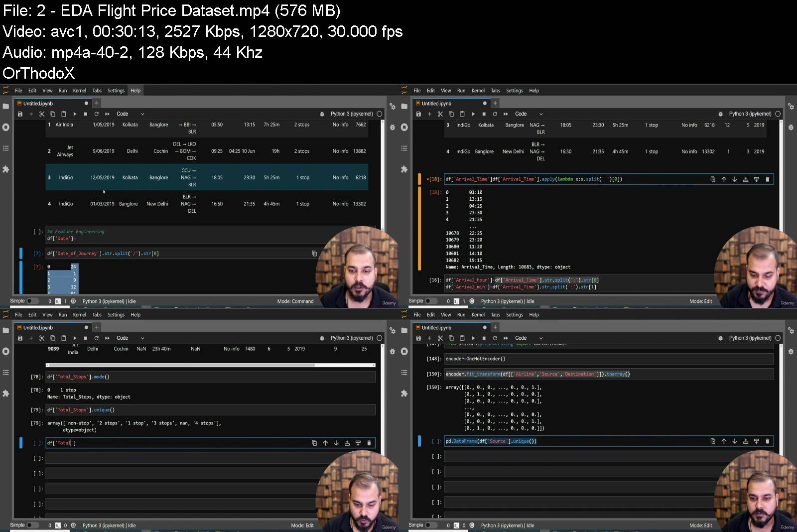Move the Arrival_Time apply lambda cell down
This screenshot has width=797, height=532.
[735, 179]
